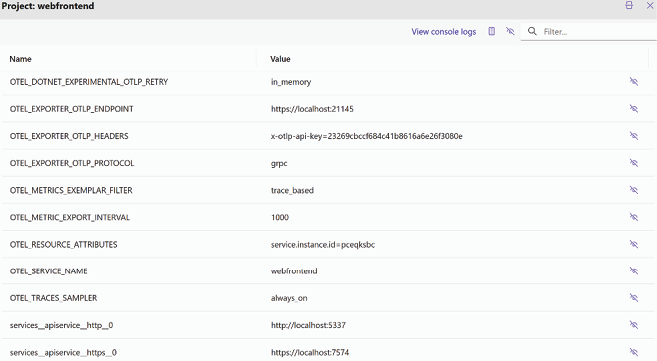Toggle visibility of OTEL_DOTNET_EXPERIMENTAL_OTLP_RETRY value

(634, 81)
